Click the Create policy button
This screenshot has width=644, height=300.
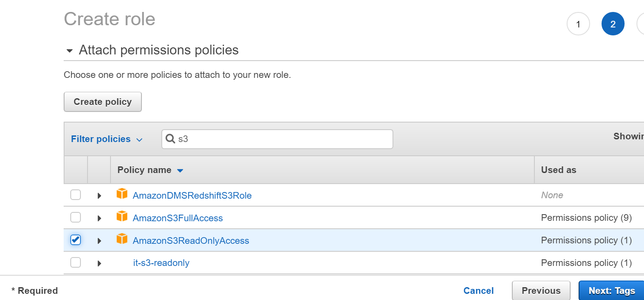coord(103,102)
